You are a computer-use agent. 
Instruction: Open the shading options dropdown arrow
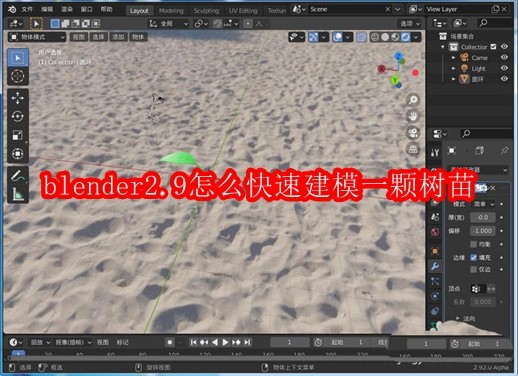click(x=416, y=37)
